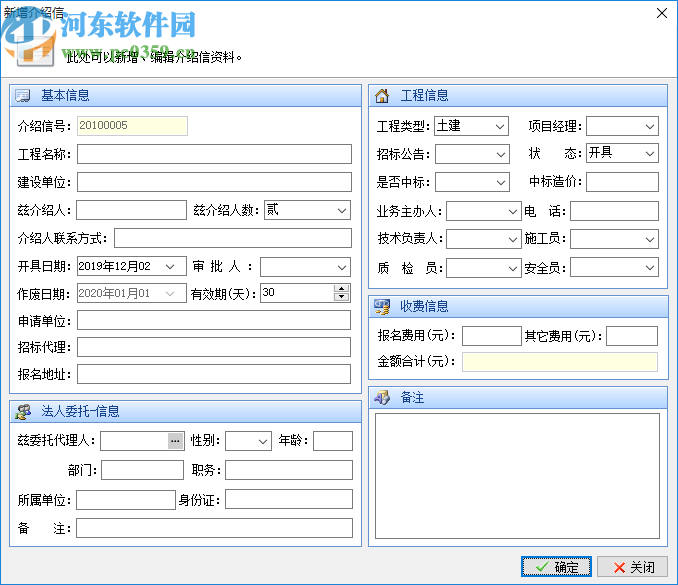Click the 中标造价 input field
This screenshot has width=678, height=585.
pos(622,182)
